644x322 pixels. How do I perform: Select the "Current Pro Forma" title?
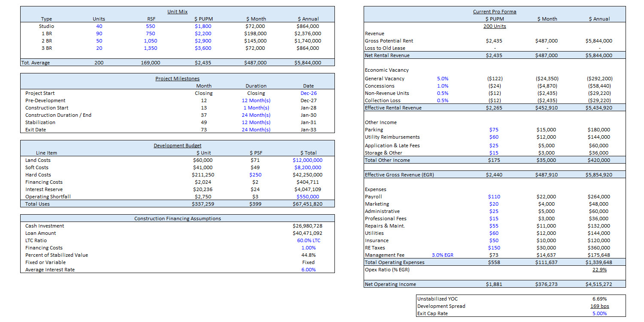494,12
